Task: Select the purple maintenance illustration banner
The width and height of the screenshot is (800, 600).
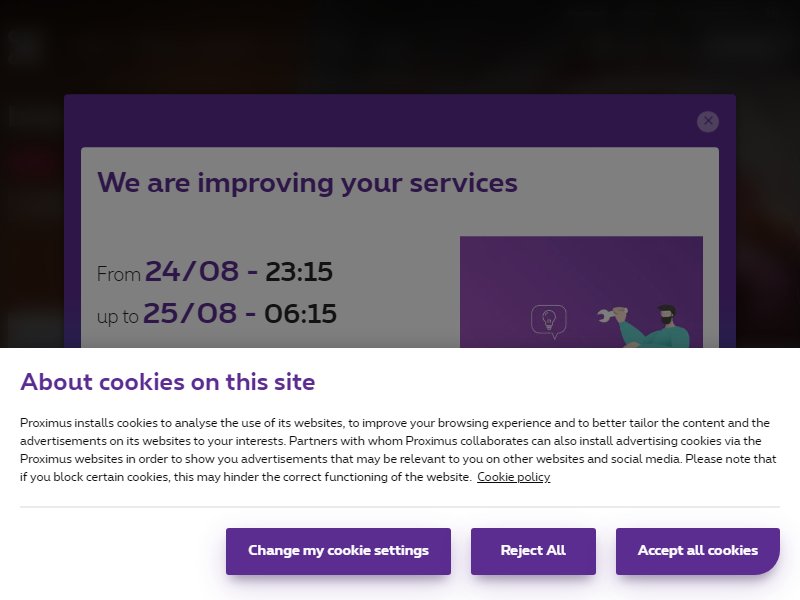Action: point(581,292)
